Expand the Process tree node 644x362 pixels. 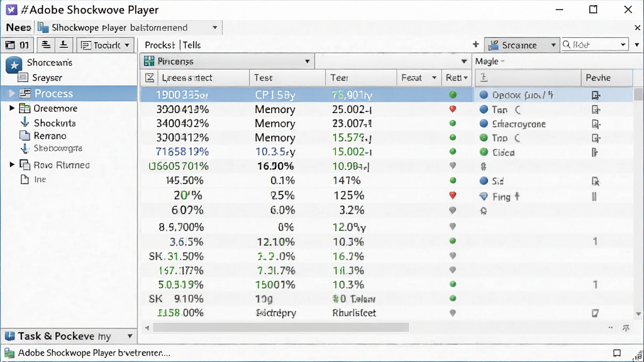coord(11,94)
